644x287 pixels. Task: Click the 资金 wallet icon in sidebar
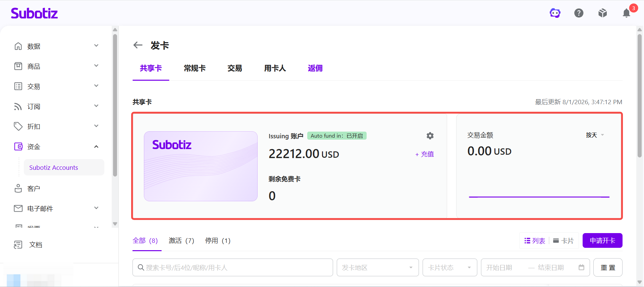18,146
